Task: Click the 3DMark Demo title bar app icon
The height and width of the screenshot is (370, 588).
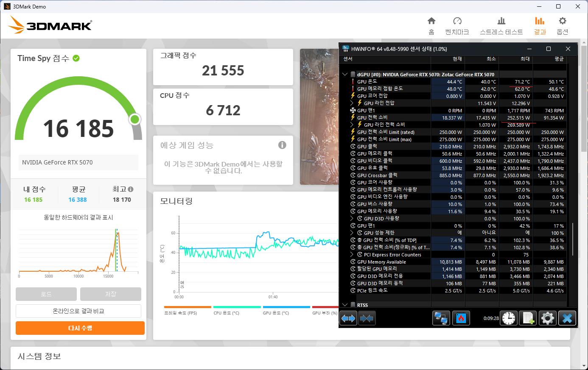Action: pyautogui.click(x=7, y=6)
